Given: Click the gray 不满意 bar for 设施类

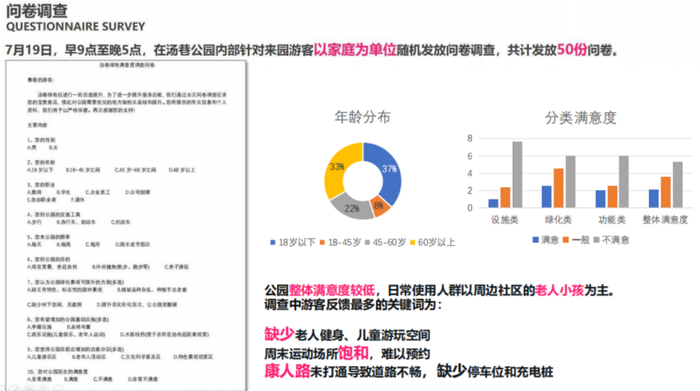Looking at the screenshot, I should pos(517,175).
